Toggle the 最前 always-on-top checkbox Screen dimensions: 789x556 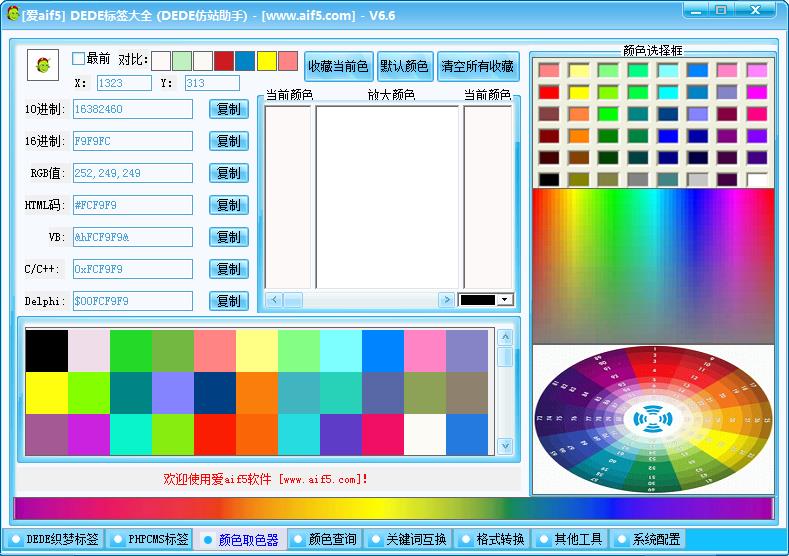(x=78, y=58)
